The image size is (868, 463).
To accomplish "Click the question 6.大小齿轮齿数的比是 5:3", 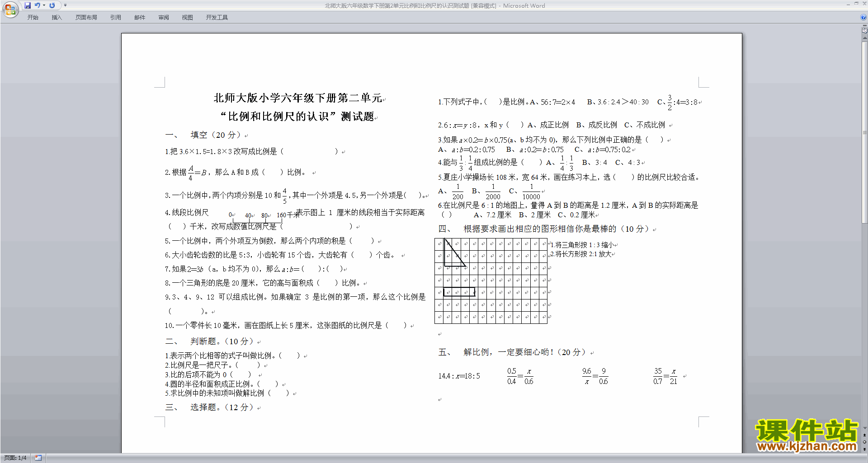I will 280,255.
